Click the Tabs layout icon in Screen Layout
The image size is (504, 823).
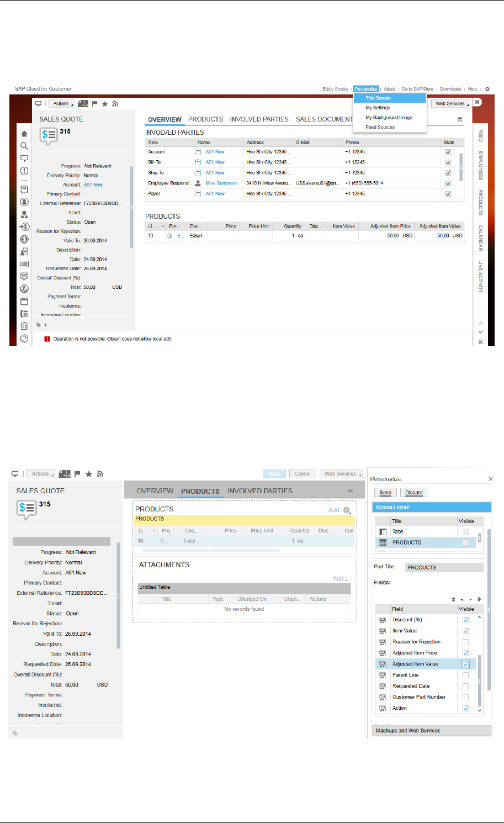[x=383, y=532]
